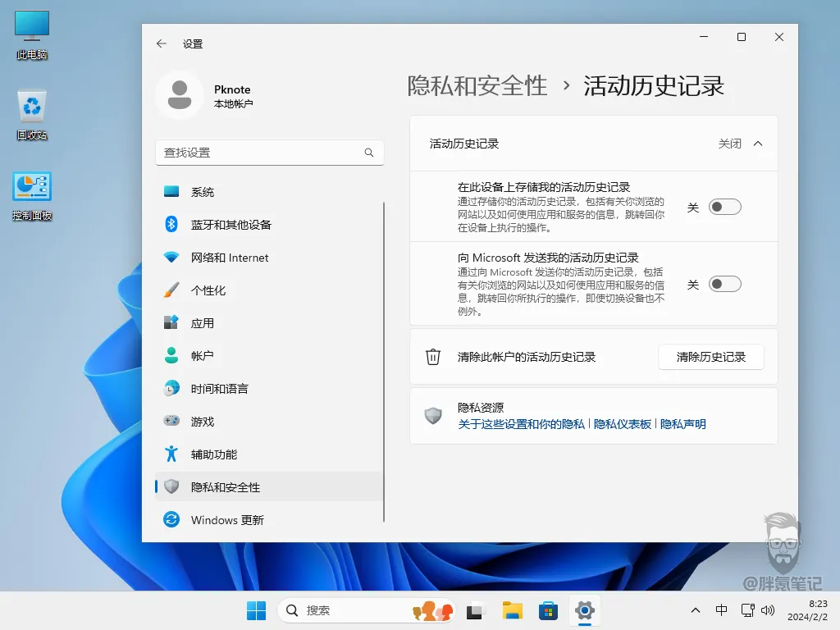Show hidden tray icons chevron
Viewport: 840px width, 630px height.
click(696, 610)
